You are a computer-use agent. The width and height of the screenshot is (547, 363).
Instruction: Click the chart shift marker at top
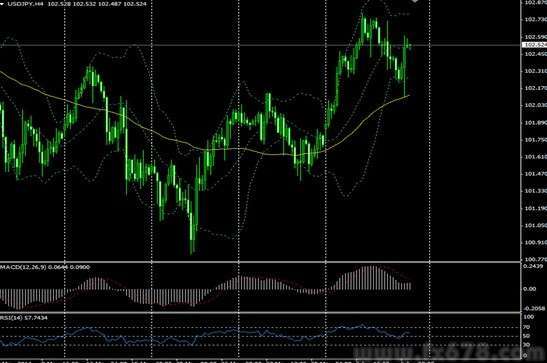415,1
